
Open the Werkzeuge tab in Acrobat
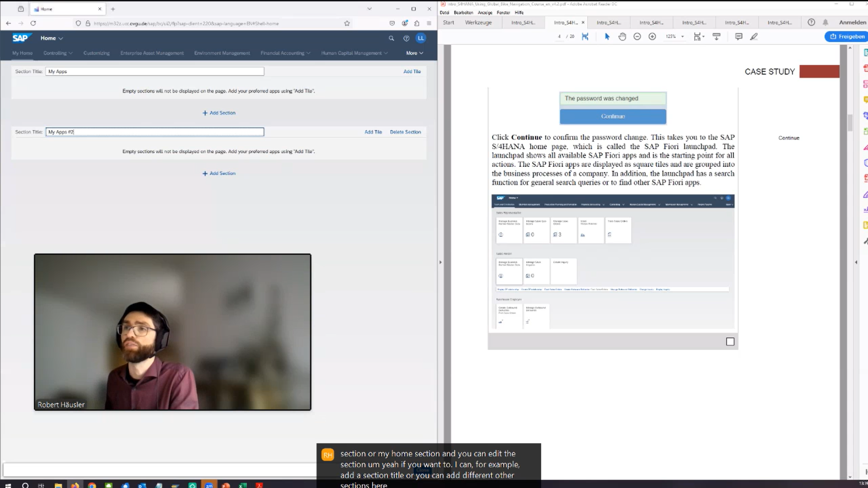pos(478,22)
